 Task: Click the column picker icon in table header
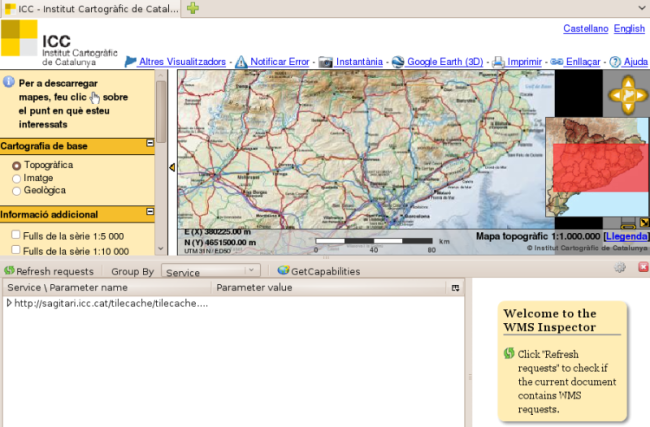tap(456, 288)
